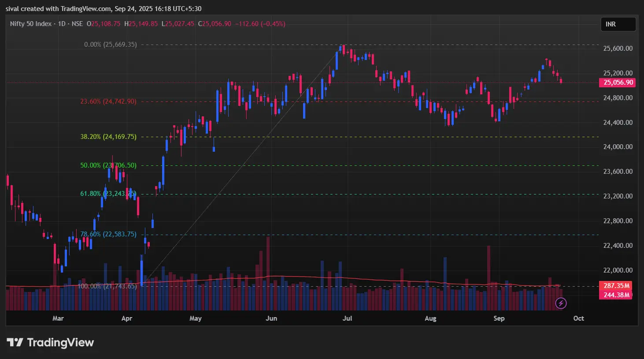The width and height of the screenshot is (644, 359).
Task: Select the Nifty 50 Index symbol title
Action: pyautogui.click(x=31, y=24)
